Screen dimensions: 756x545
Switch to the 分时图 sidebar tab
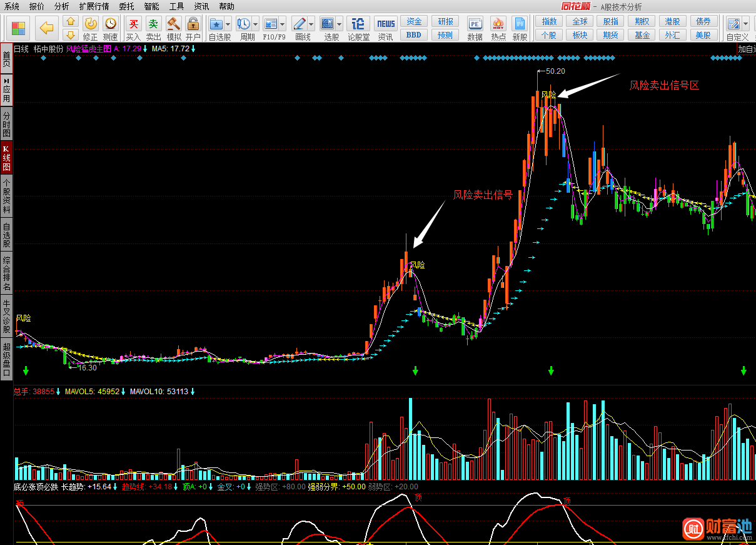click(6, 125)
